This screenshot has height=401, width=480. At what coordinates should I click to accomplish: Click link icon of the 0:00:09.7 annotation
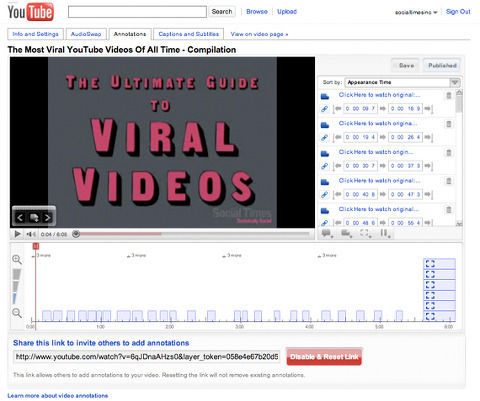click(324, 109)
